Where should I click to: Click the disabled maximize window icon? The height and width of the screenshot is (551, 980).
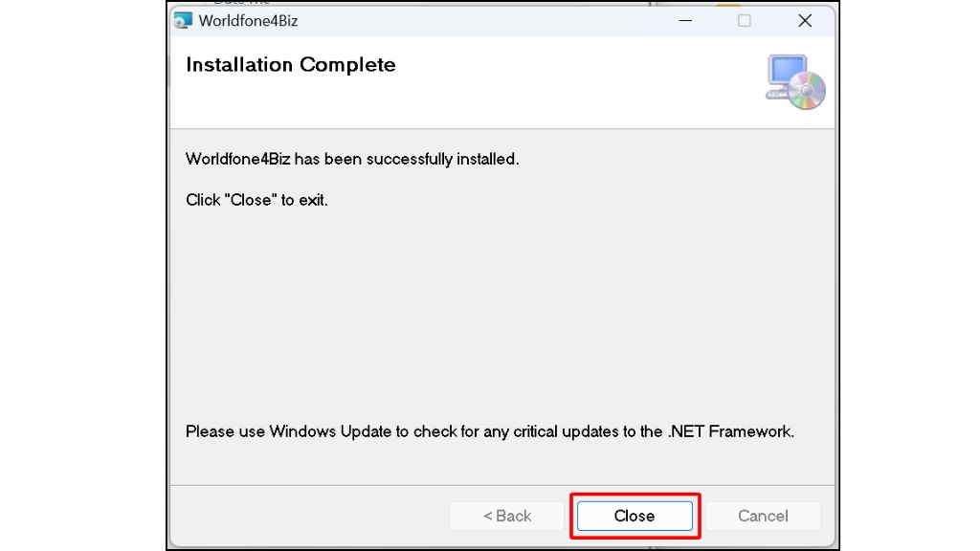coord(745,21)
